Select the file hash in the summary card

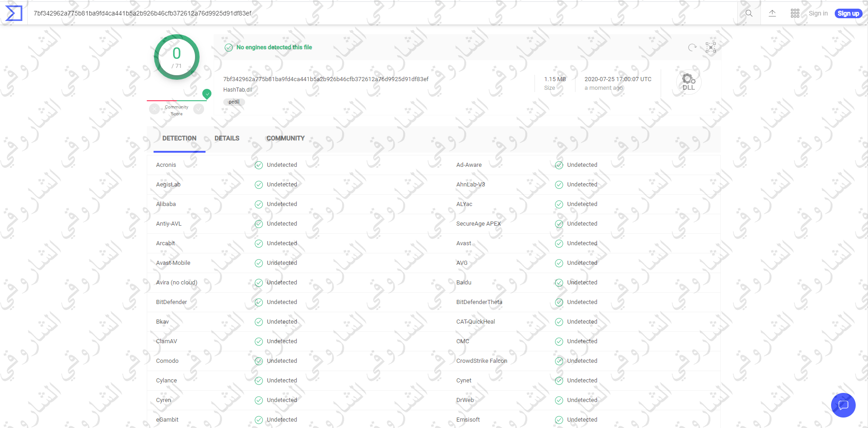(x=326, y=79)
